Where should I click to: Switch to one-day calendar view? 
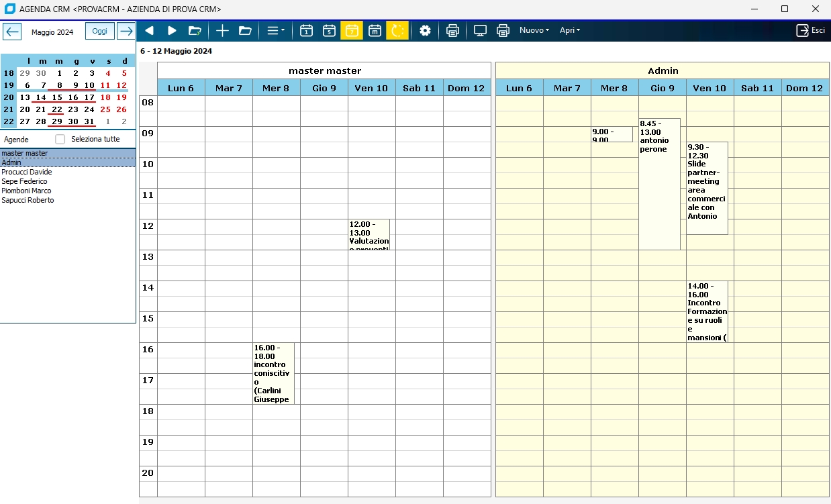(306, 30)
